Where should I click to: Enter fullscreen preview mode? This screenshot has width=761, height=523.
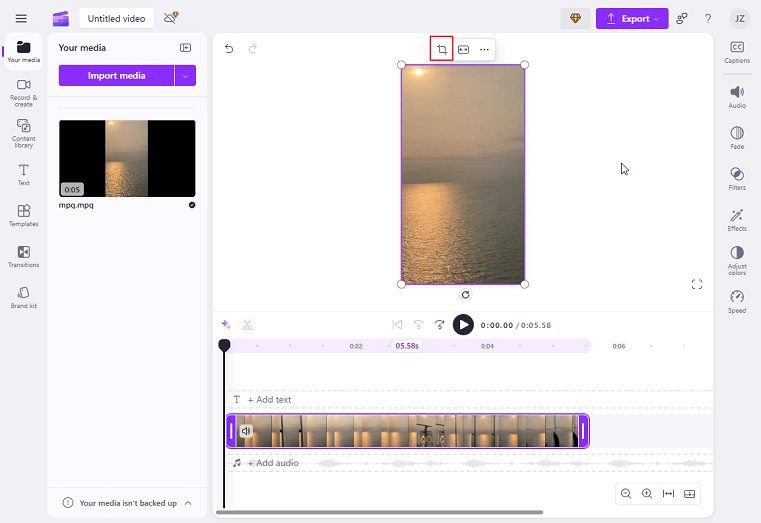(x=697, y=284)
